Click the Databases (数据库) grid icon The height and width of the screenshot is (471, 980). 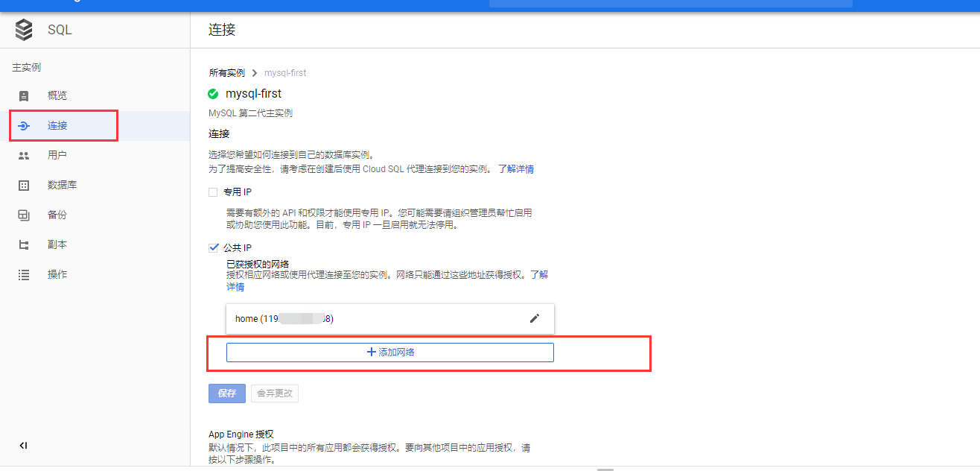[x=24, y=186]
